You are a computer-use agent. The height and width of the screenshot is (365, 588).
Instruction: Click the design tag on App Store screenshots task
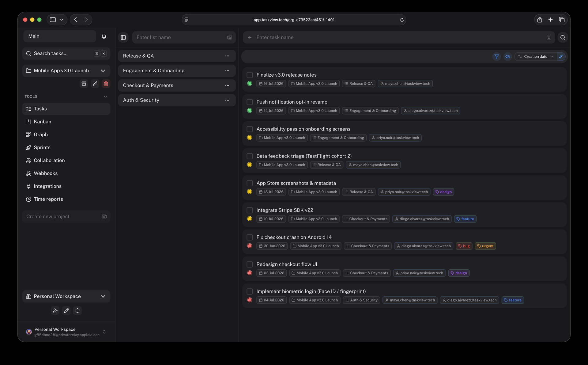tap(443, 192)
